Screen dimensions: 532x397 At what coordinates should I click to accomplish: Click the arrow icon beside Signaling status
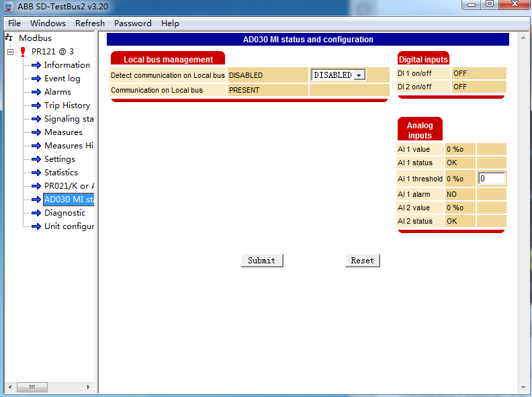tap(36, 119)
